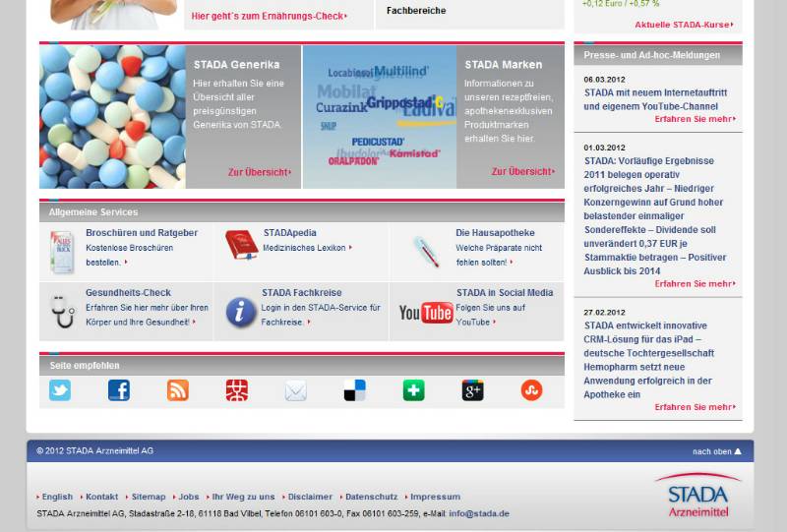The image size is (787, 532).
Task: Click '© 2012 STADA Arzneimittel AG' text
Action: click(x=94, y=450)
